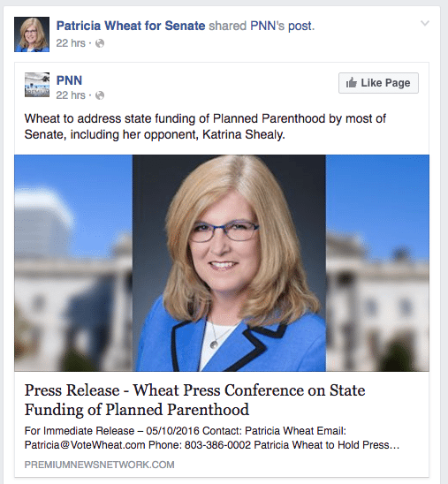Open the Press Release headline article link
Screen dimensions: 448x484
(194, 400)
